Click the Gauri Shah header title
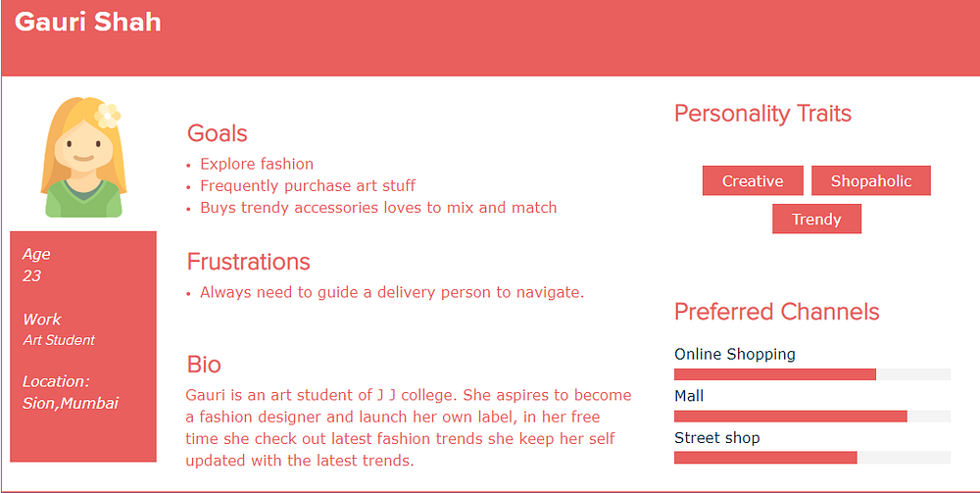 [x=88, y=23]
